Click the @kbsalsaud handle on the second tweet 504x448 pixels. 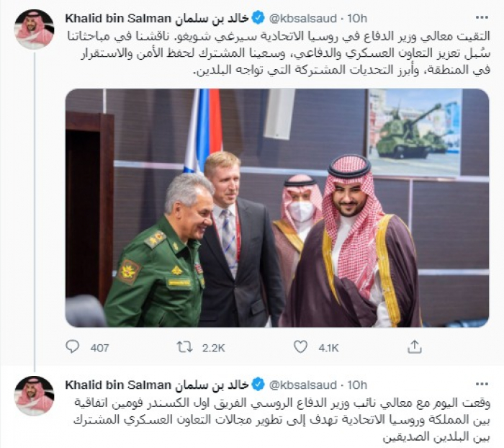point(302,385)
